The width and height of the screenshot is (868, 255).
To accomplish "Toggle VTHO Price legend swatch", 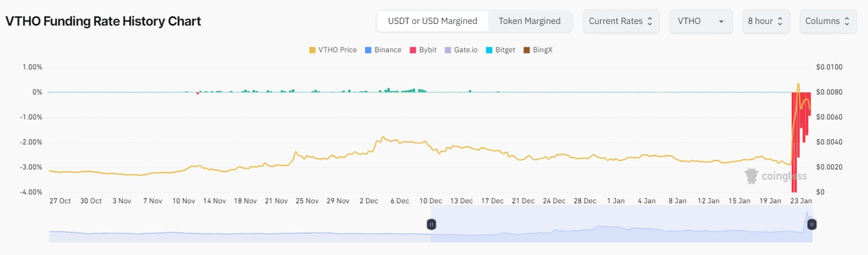I will click(x=312, y=50).
